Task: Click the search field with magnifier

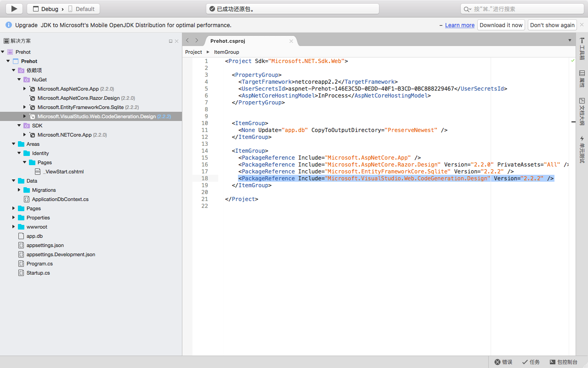Action: pyautogui.click(x=522, y=9)
